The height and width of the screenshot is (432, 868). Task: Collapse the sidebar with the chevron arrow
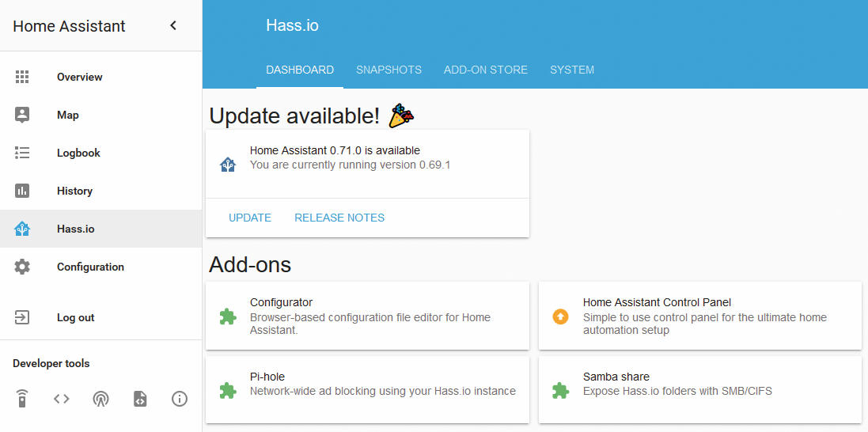coord(173,25)
